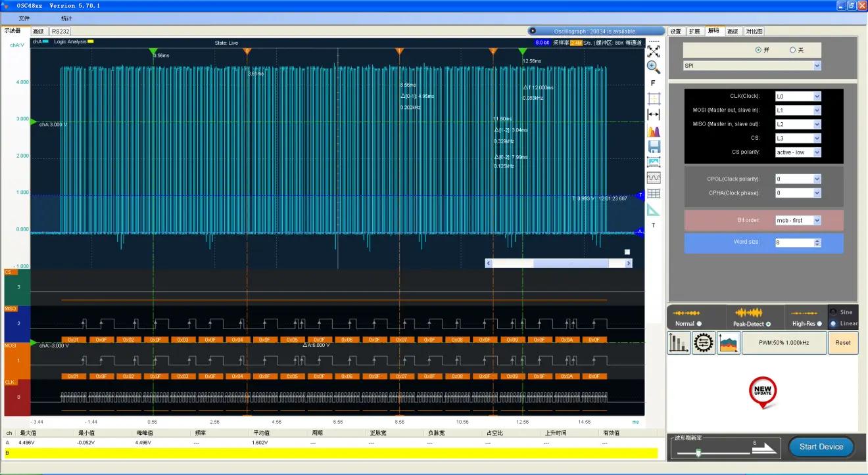Select Normal acquisition mode
Screen dimensions: 868x475
coord(699,323)
